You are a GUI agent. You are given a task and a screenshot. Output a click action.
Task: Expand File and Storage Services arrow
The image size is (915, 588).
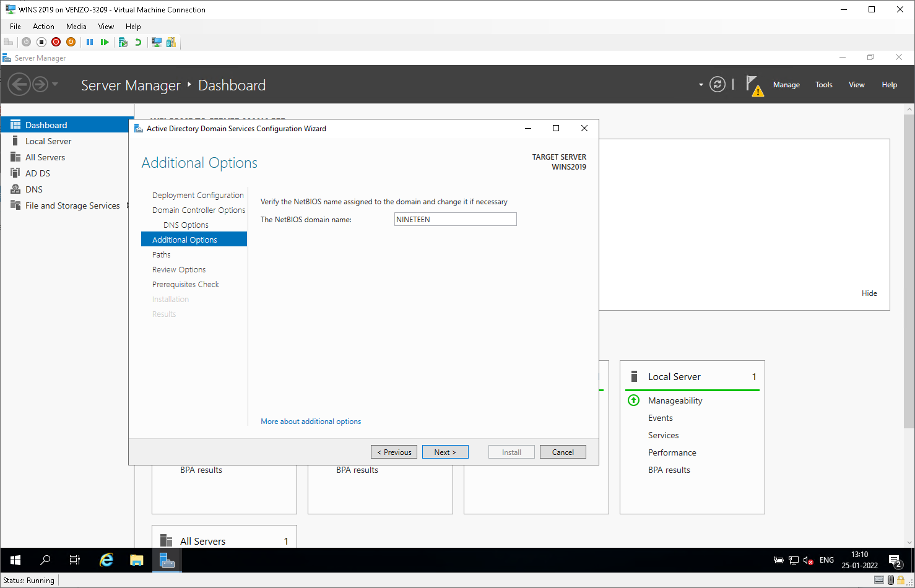click(x=128, y=205)
